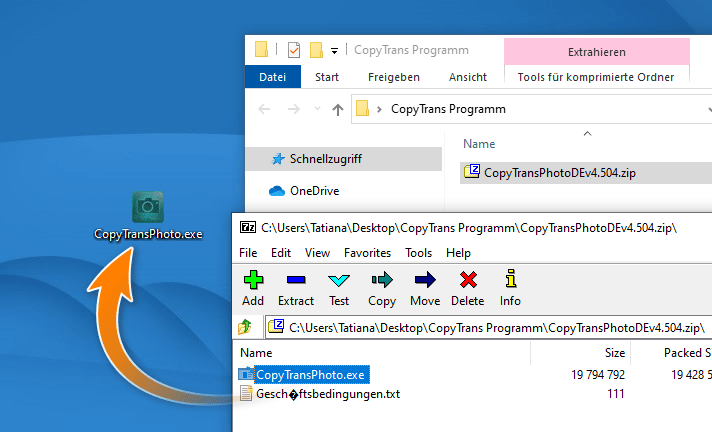Switch to the Ansicht ribbon tab
Screen dimensions: 712x432
468,77
